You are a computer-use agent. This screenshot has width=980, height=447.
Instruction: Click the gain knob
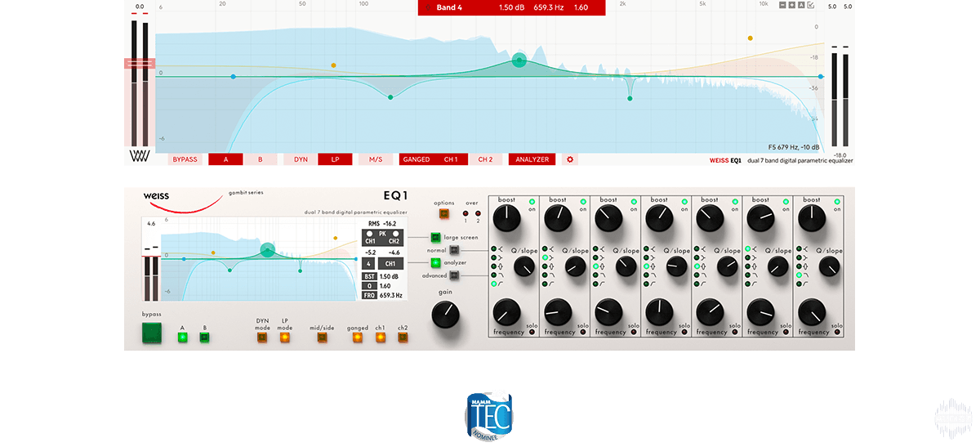(x=446, y=313)
